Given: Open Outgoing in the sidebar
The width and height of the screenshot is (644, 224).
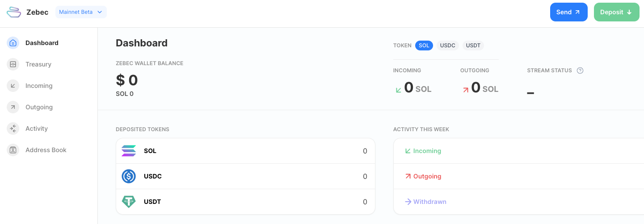Looking at the screenshot, I should [39, 107].
